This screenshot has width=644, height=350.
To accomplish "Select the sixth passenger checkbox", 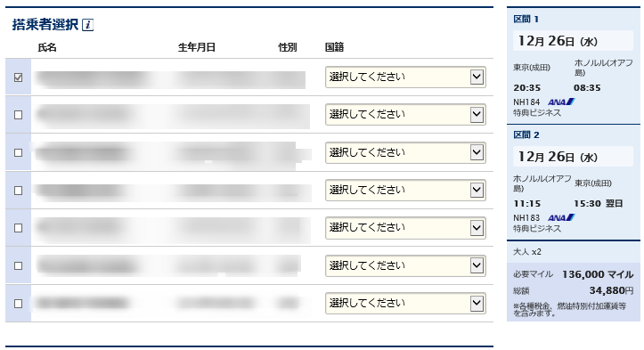I will click(x=18, y=265).
